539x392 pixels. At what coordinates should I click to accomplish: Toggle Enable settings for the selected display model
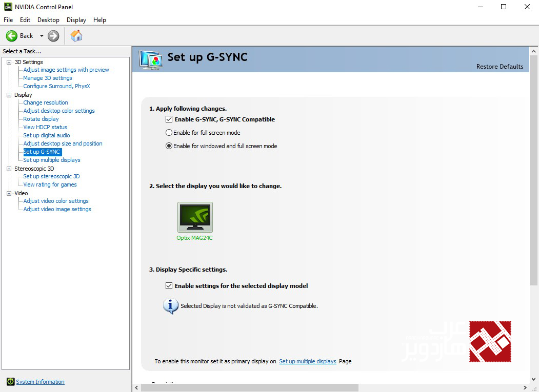point(169,286)
